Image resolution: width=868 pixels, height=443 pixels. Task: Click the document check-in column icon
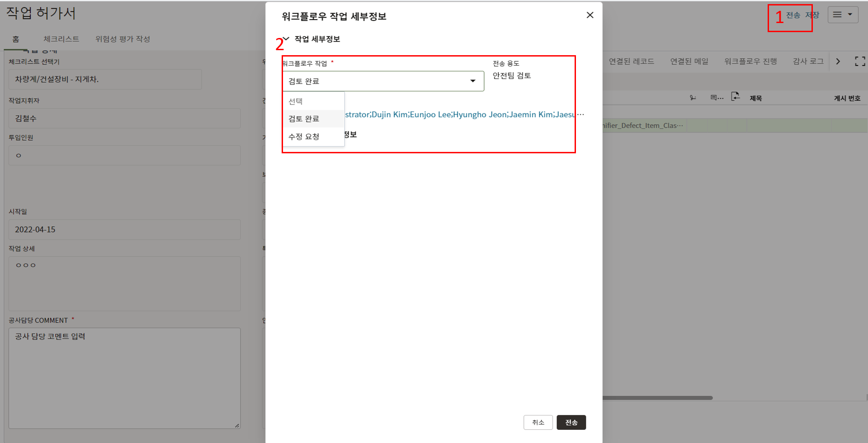736,96
